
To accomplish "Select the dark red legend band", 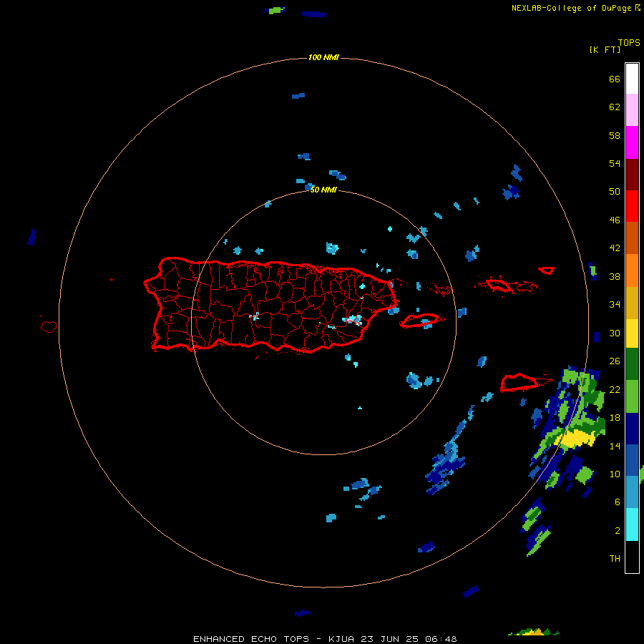I will click(x=632, y=174).
